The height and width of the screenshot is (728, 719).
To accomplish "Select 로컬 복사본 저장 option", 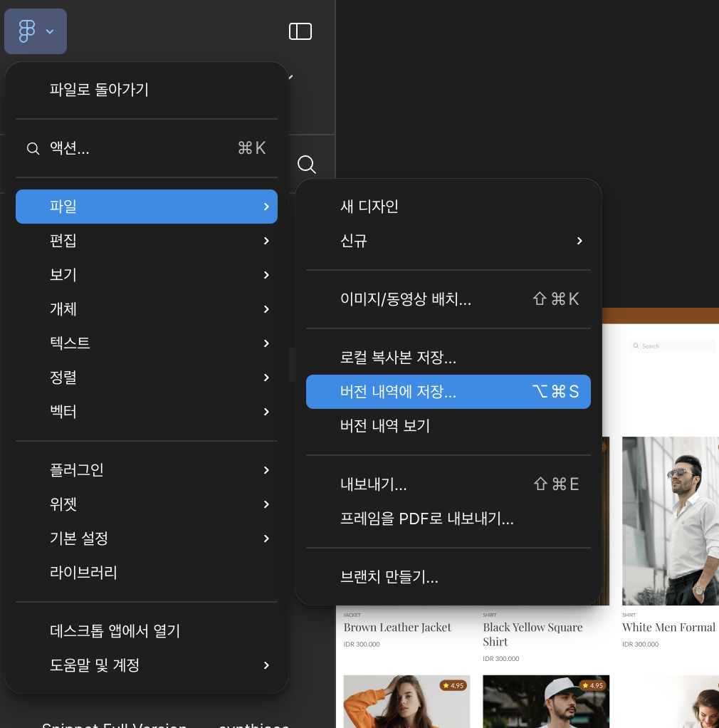I will (x=398, y=358).
